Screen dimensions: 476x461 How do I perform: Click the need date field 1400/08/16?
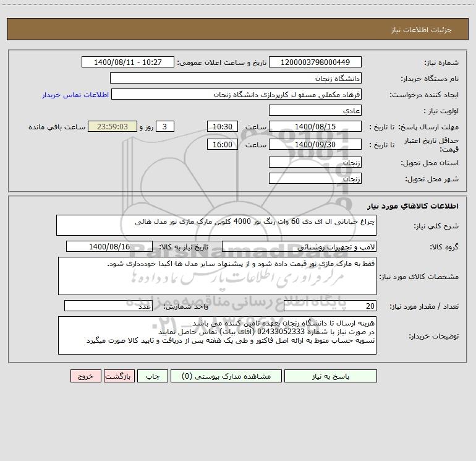[x=109, y=246]
